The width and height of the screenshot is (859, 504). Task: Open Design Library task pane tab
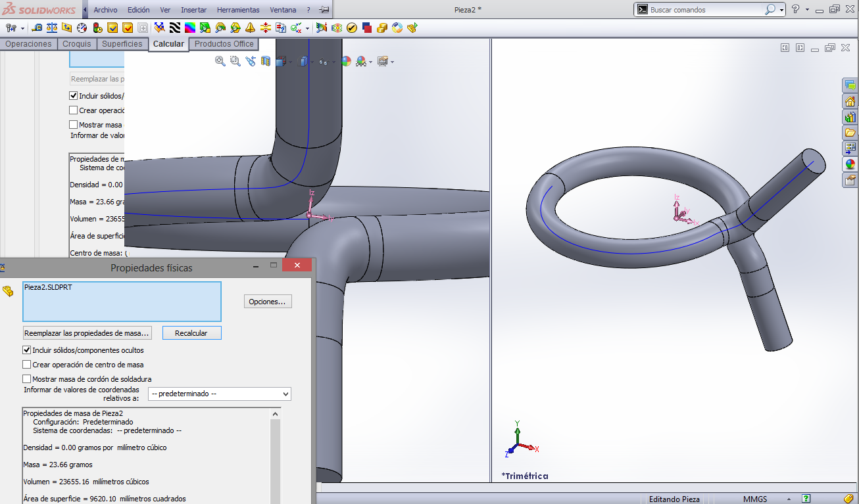click(850, 117)
